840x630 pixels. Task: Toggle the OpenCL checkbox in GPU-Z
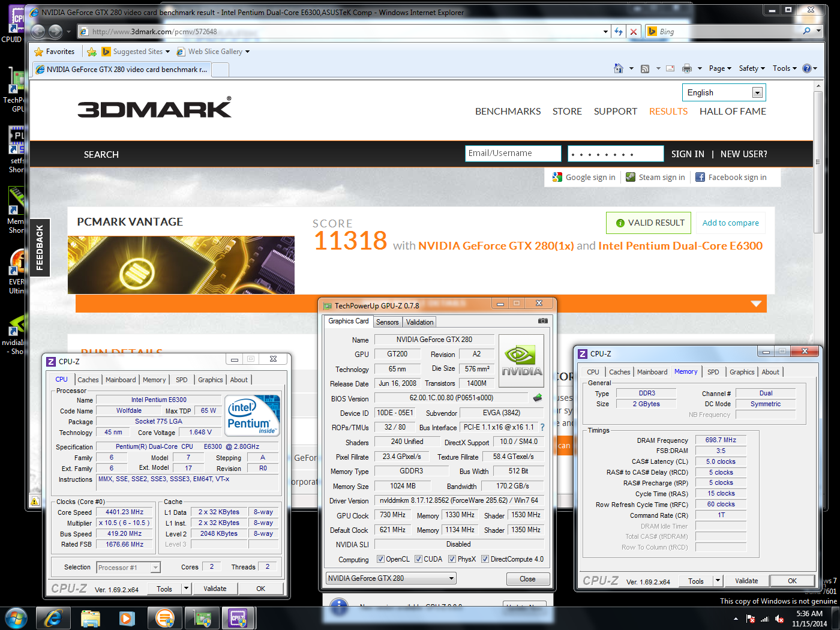point(380,559)
